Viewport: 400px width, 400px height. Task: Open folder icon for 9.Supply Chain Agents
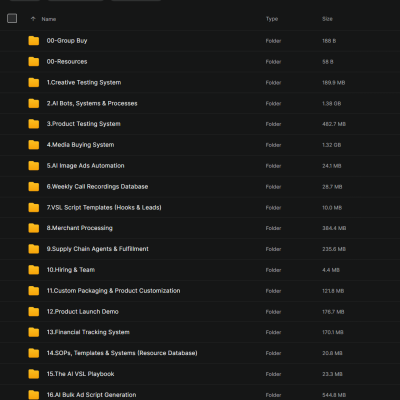[x=34, y=249]
